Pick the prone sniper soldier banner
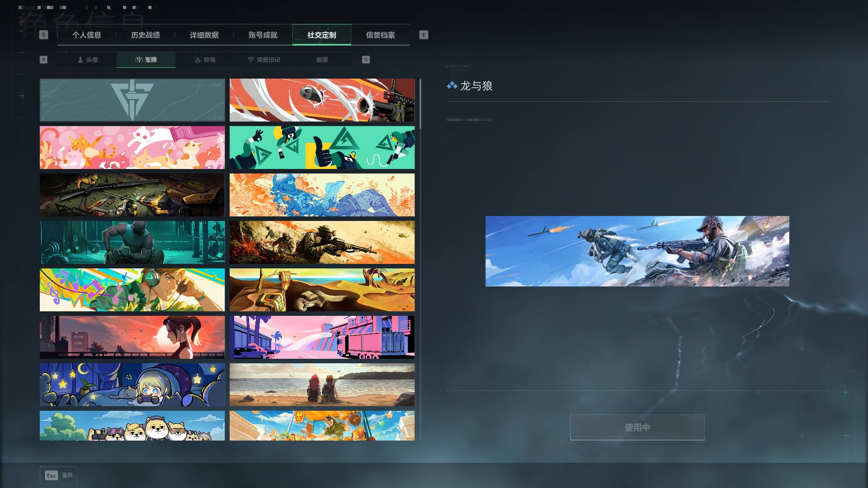This screenshot has height=488, width=868. [x=322, y=243]
